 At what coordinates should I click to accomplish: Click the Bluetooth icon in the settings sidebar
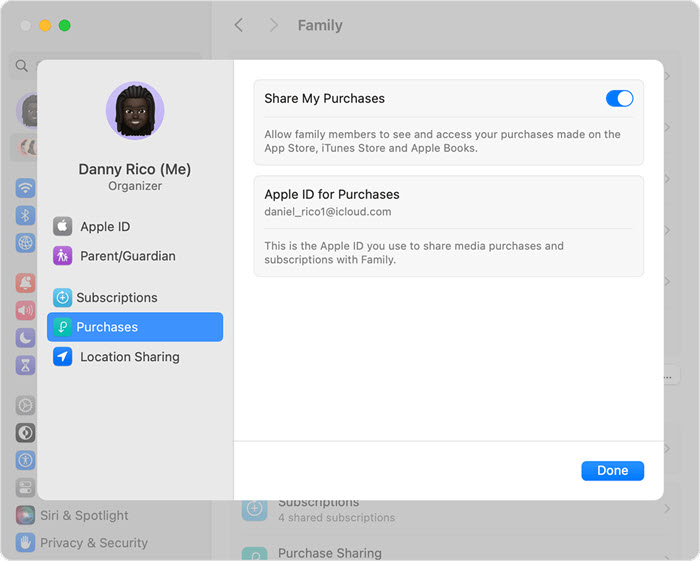[25, 215]
